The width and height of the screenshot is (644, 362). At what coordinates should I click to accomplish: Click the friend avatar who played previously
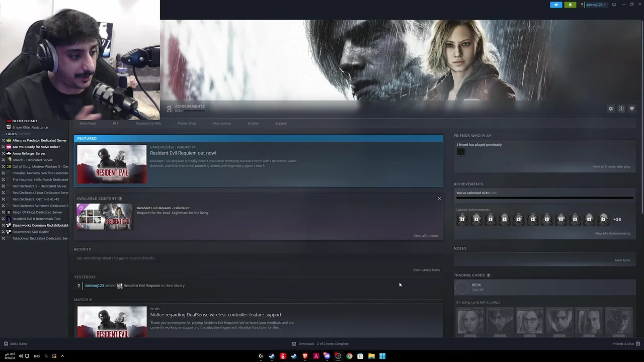tap(460, 152)
